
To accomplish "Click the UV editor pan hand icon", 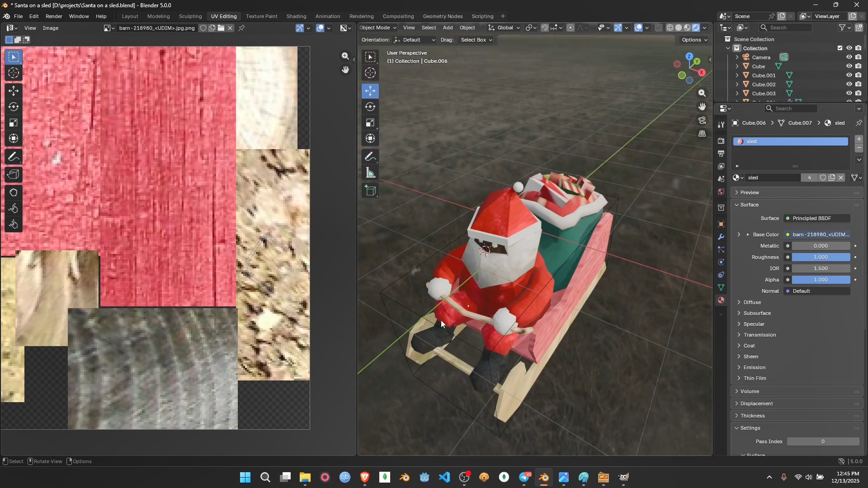I will [346, 70].
